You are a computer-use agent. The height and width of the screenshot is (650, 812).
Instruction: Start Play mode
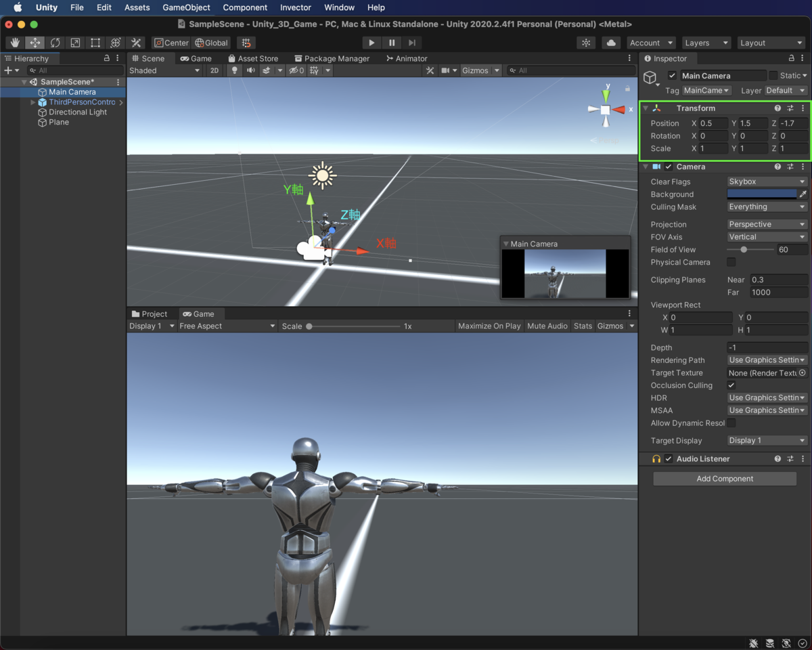pos(371,43)
